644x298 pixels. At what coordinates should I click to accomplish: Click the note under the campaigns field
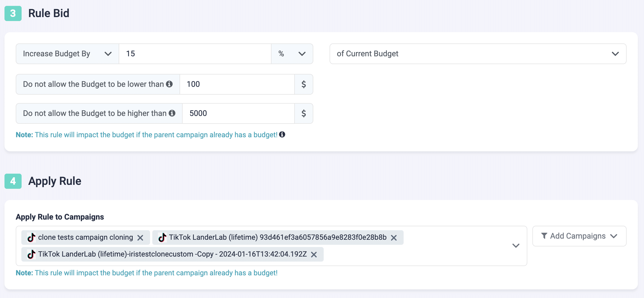(147, 273)
